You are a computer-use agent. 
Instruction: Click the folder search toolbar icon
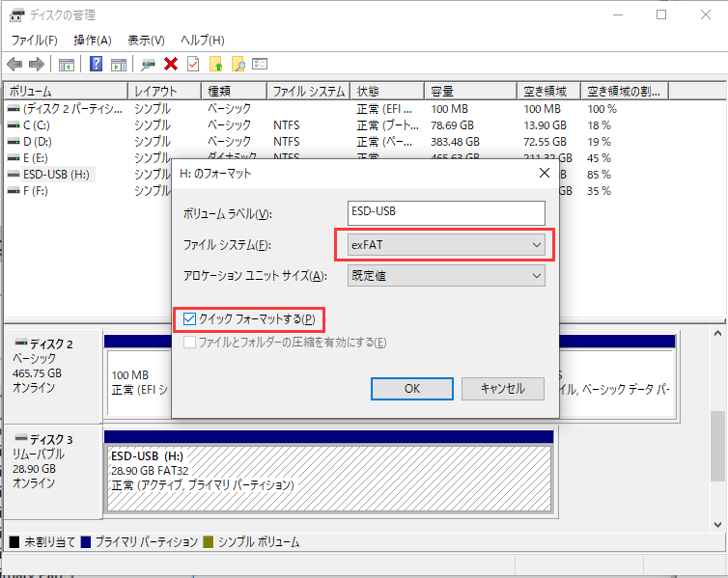(238, 64)
